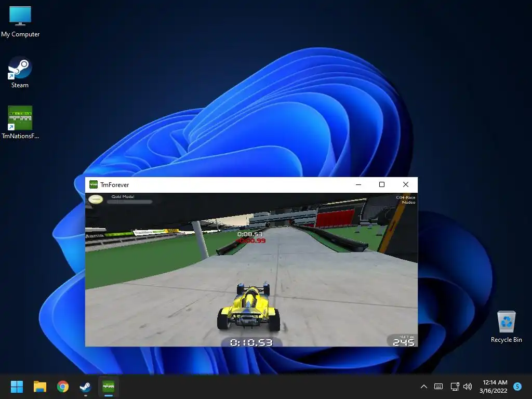Open the network status tray icon

click(x=455, y=387)
